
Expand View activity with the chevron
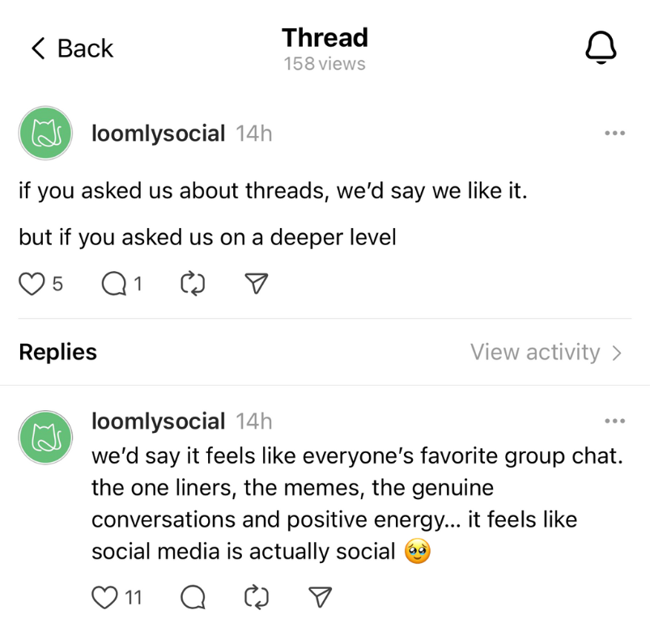pos(618,352)
